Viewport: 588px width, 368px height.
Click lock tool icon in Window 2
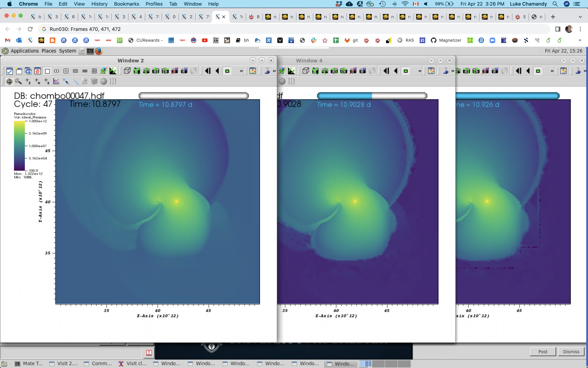coord(267,71)
